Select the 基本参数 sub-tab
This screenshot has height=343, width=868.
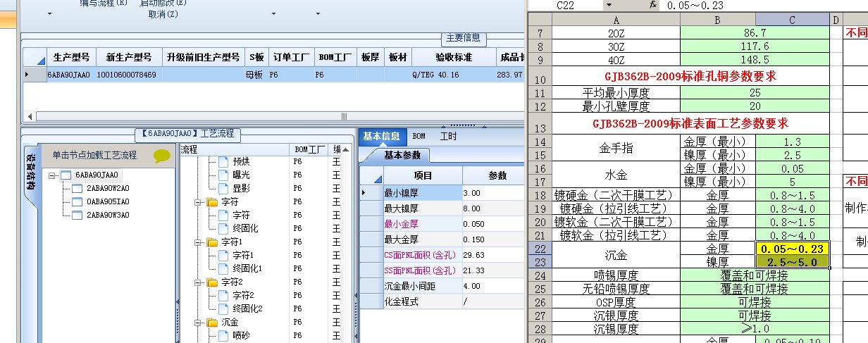point(402,155)
